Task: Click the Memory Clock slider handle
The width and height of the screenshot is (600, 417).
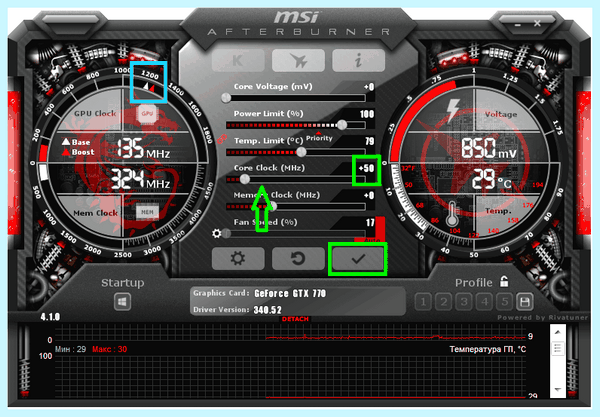Action: [272, 207]
